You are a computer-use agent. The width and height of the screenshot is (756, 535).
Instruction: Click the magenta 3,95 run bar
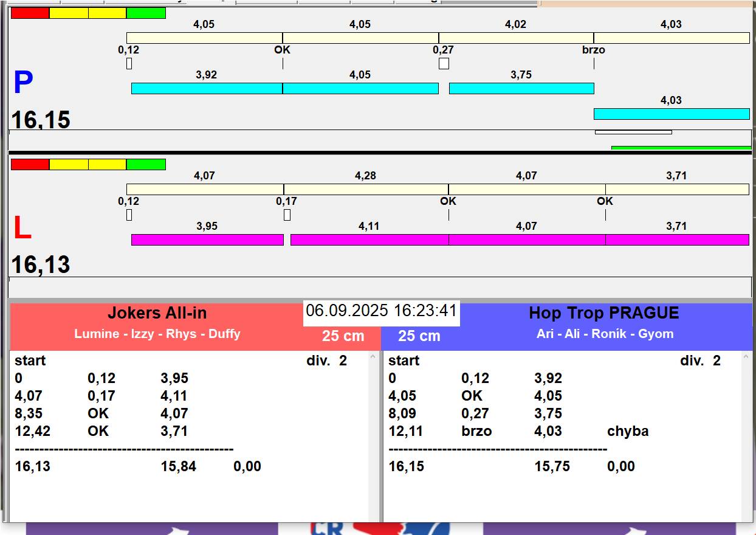pos(207,240)
